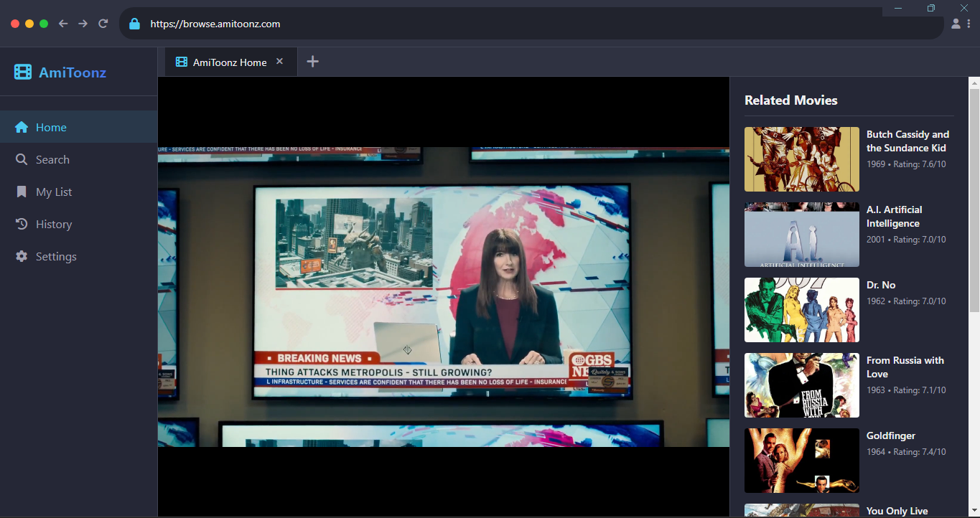Click the padlock security icon
This screenshot has height=518, width=980.
coord(134,24)
